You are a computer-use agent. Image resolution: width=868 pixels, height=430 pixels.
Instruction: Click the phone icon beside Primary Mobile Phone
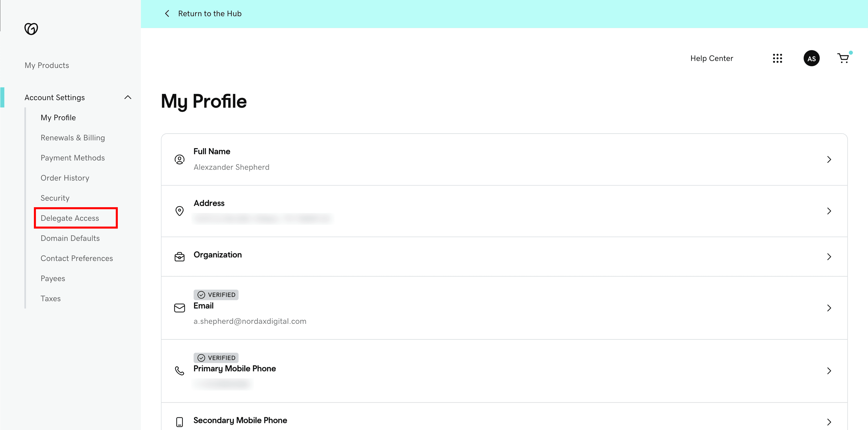coord(179,371)
